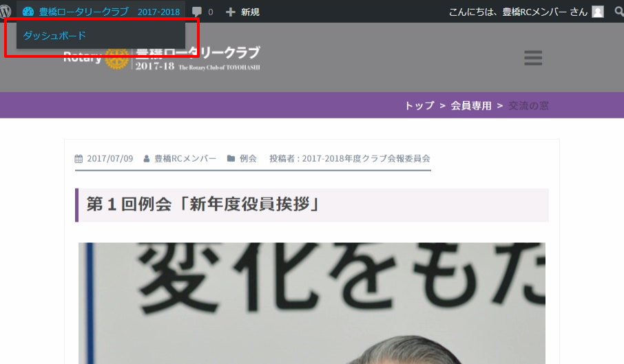Click the comments speech bubble icon

(x=197, y=12)
